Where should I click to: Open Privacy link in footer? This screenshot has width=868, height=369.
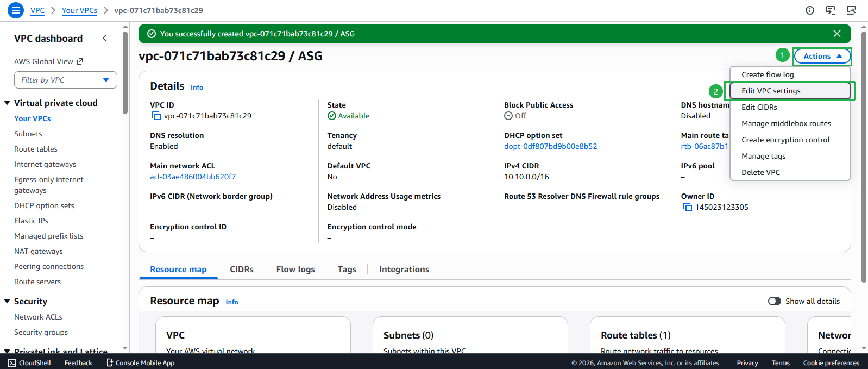tap(747, 363)
